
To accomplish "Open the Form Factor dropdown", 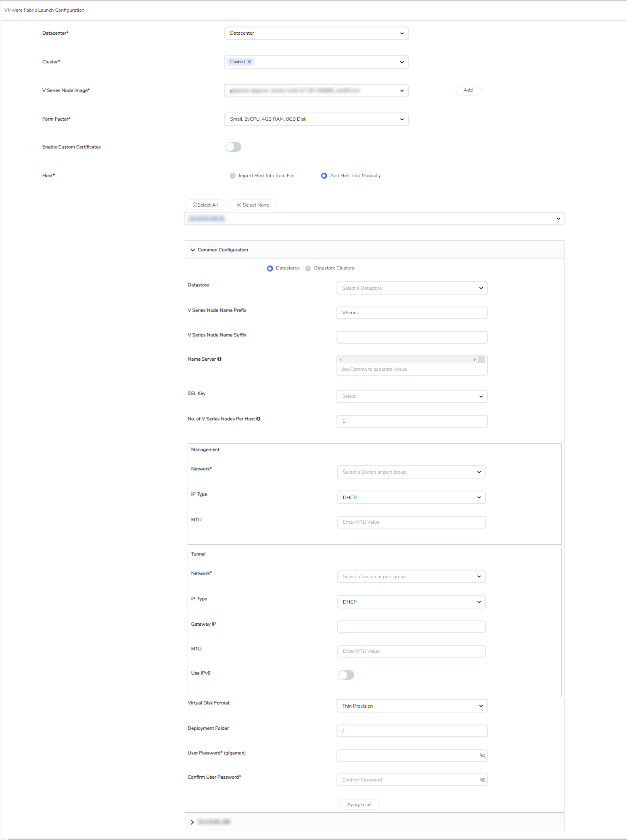I will [x=316, y=119].
